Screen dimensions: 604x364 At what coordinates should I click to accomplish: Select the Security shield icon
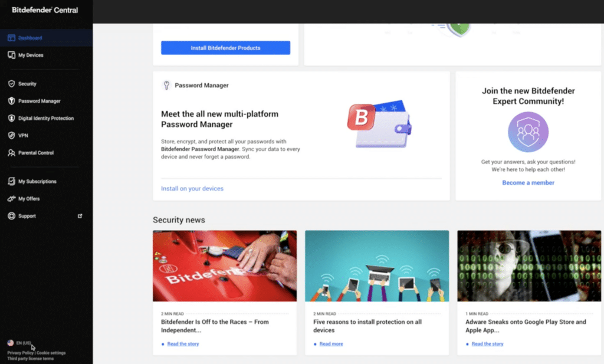[11, 84]
